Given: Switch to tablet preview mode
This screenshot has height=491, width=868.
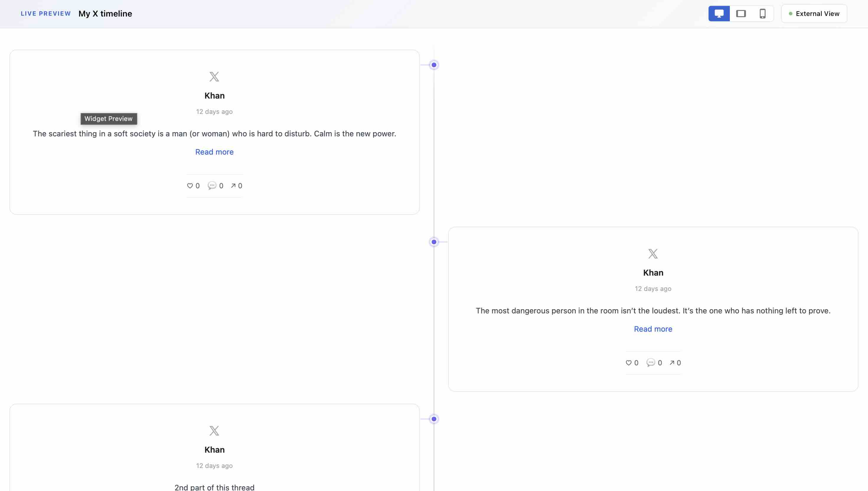Looking at the screenshot, I should (741, 14).
